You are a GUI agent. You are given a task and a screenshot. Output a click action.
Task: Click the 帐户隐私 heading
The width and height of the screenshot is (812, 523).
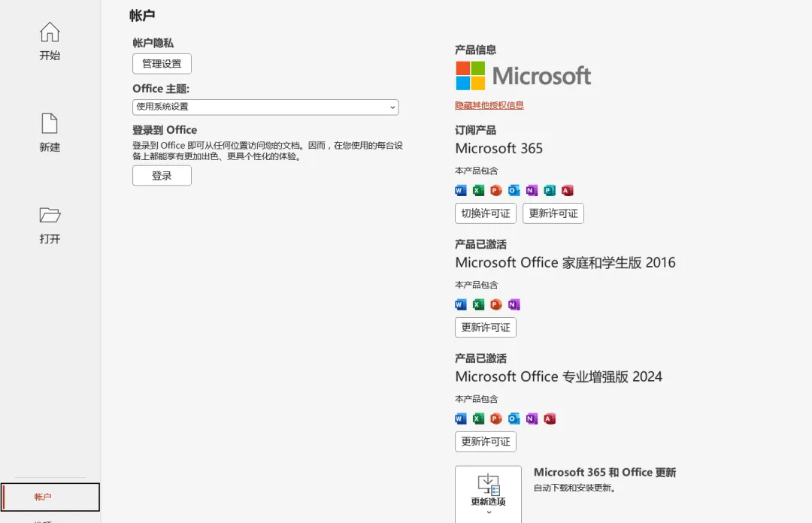point(153,43)
